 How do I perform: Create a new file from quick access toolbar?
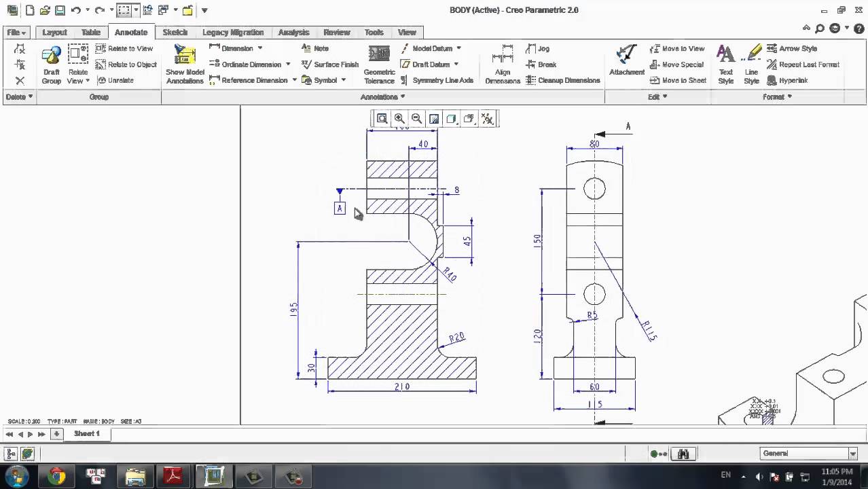click(x=30, y=10)
